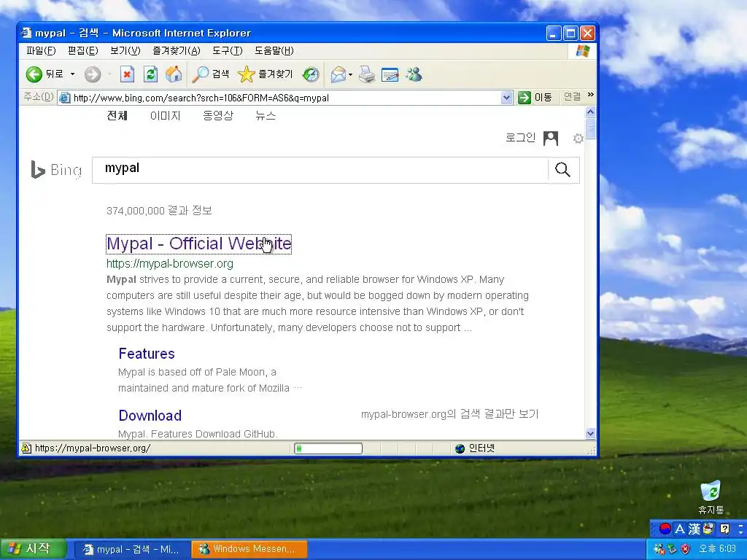The image size is (747, 560).
Task: Print the page with printer icon
Action: pyautogui.click(x=366, y=74)
